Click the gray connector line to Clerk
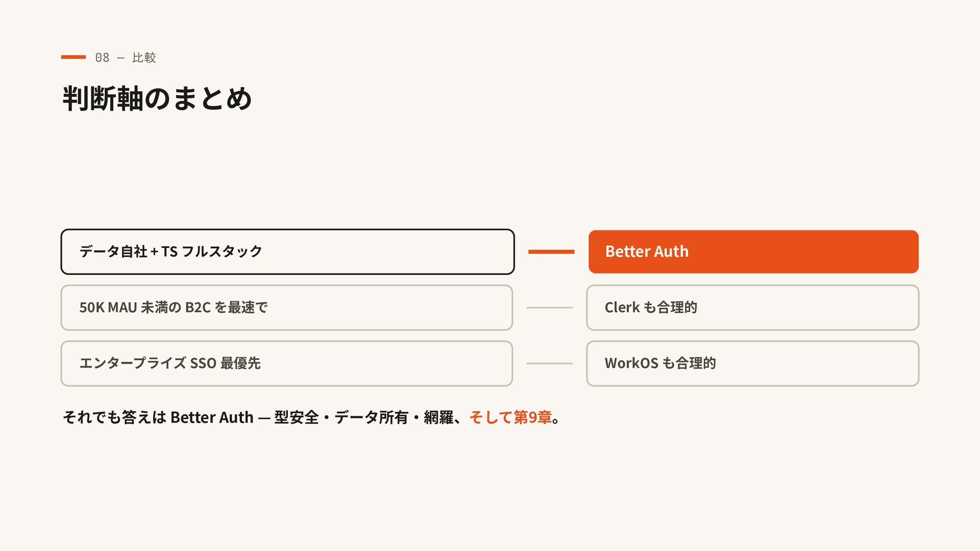The image size is (980, 551). click(550, 308)
